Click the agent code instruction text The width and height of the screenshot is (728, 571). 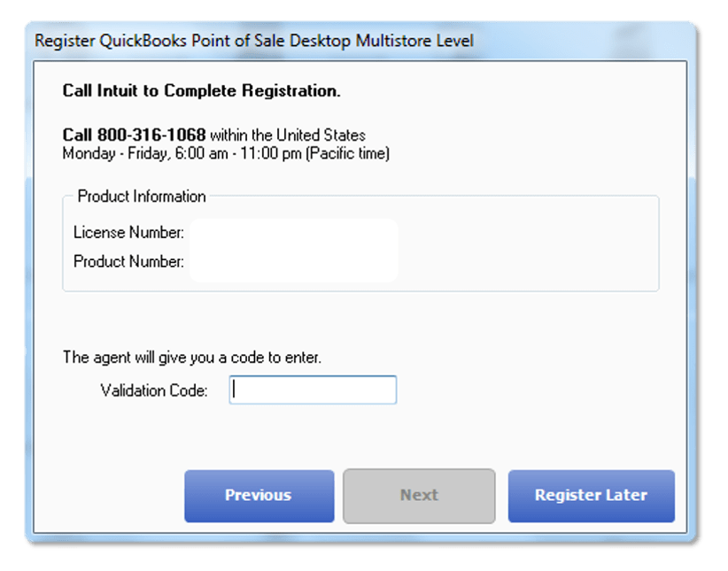tap(193, 357)
